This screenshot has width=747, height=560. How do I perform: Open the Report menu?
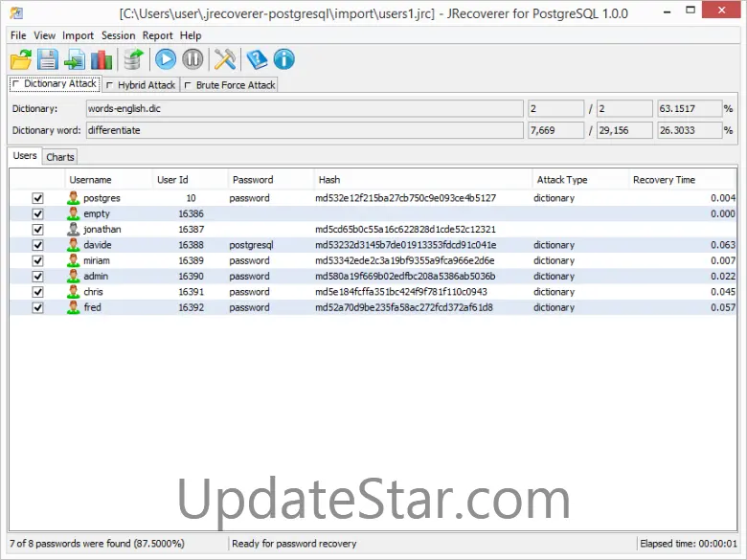(158, 35)
